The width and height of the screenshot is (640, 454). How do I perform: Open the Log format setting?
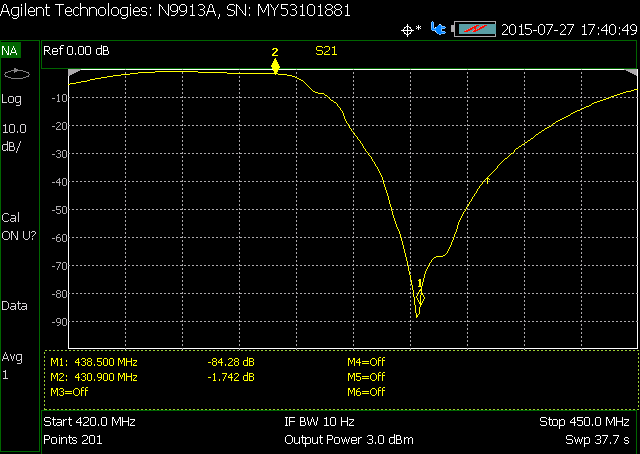pos(12,99)
